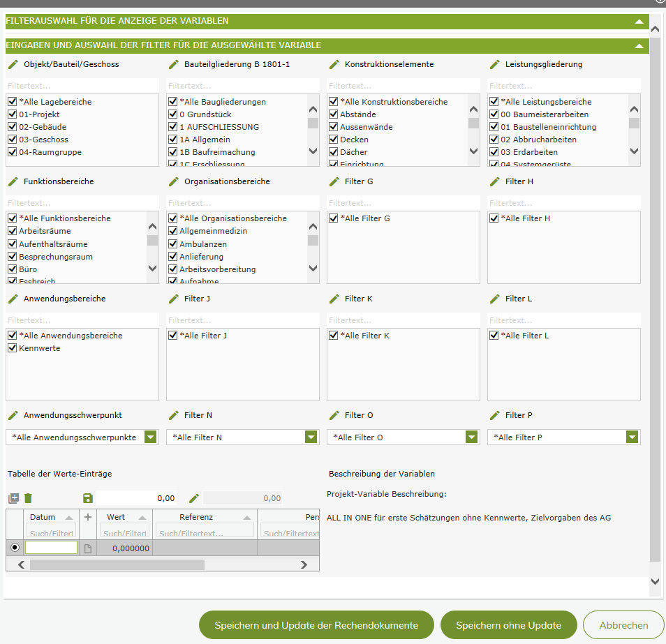Expand the Filterauswahl für die Anzeige section
Image resolution: width=666 pixels, height=644 pixels.
pos(639,22)
